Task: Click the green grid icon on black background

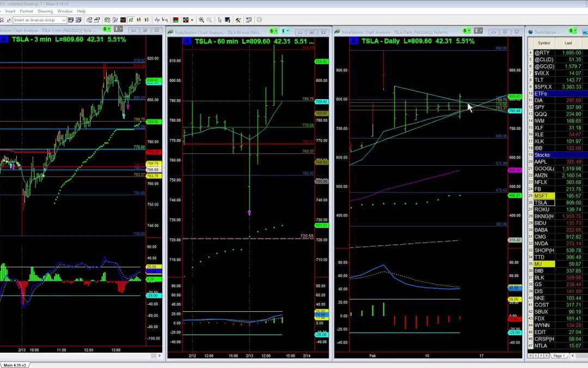Action: point(185,20)
